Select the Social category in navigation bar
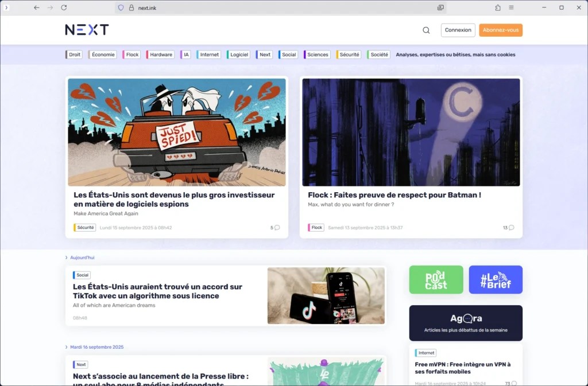Viewport: 588px width, 386px height. pyautogui.click(x=288, y=54)
